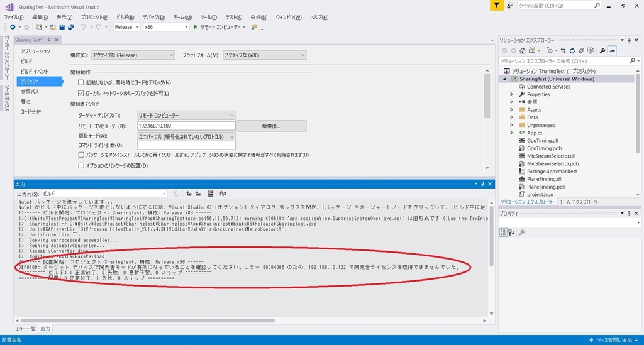Pin the Output panel

[483, 183]
